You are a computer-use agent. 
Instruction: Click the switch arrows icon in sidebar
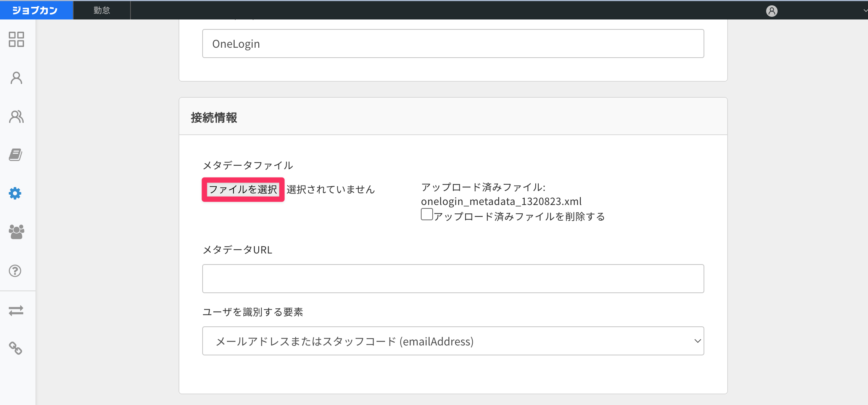tap(16, 310)
